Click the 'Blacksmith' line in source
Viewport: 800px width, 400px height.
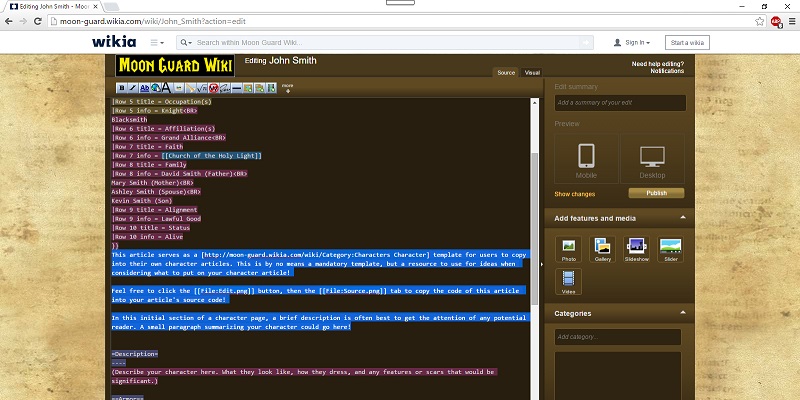(129, 119)
